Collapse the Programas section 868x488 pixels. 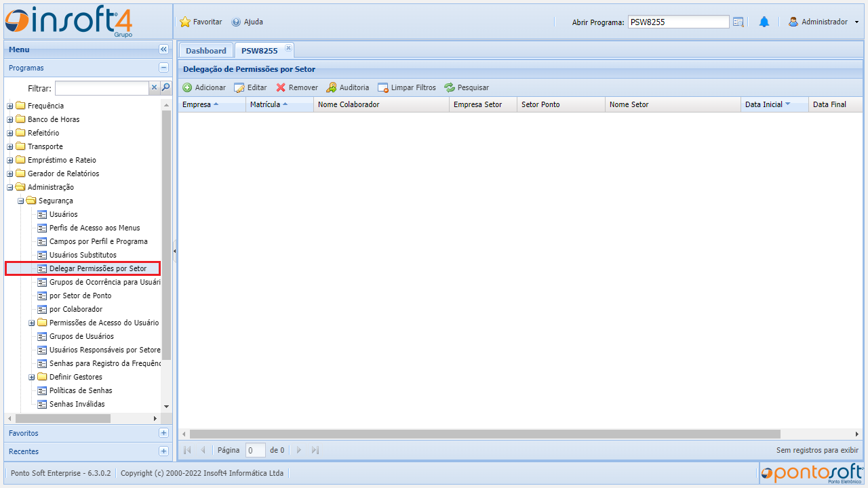[x=163, y=68]
